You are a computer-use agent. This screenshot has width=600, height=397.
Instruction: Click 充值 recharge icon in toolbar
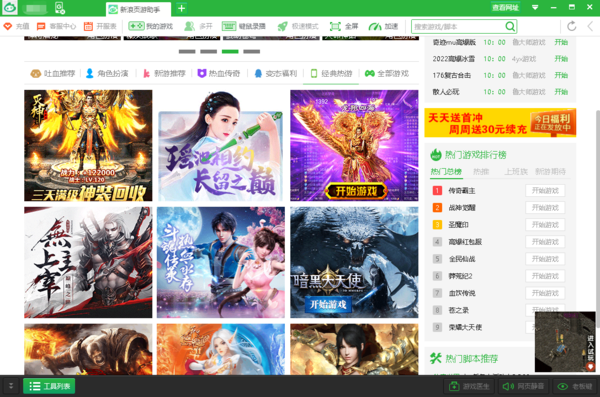click(x=16, y=26)
